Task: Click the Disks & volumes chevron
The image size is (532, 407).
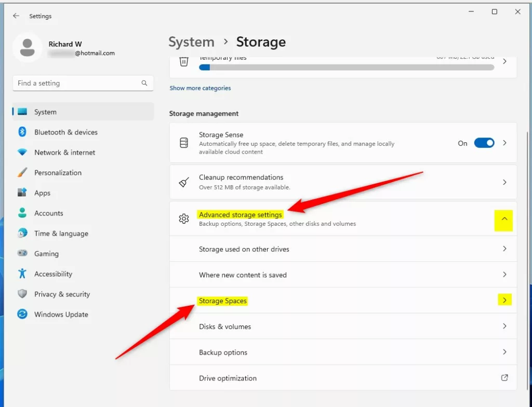Action: coord(504,326)
